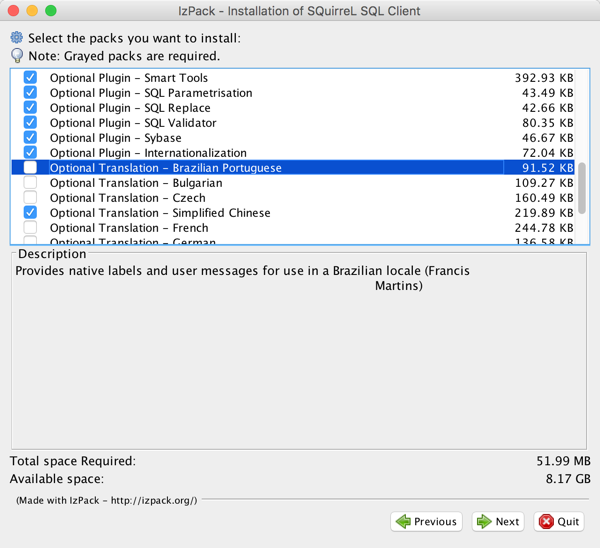Click the 8.17 GB available space value

(568, 479)
